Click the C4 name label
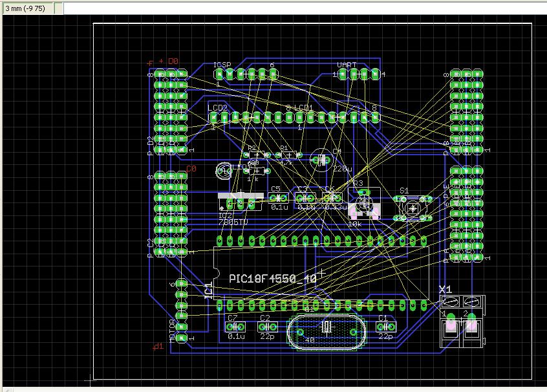The width and height of the screenshot is (547, 392). pyautogui.click(x=337, y=151)
